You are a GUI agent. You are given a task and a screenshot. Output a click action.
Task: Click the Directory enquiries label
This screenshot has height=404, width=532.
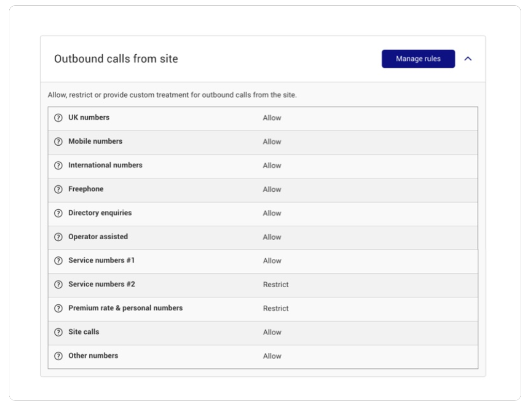point(100,213)
